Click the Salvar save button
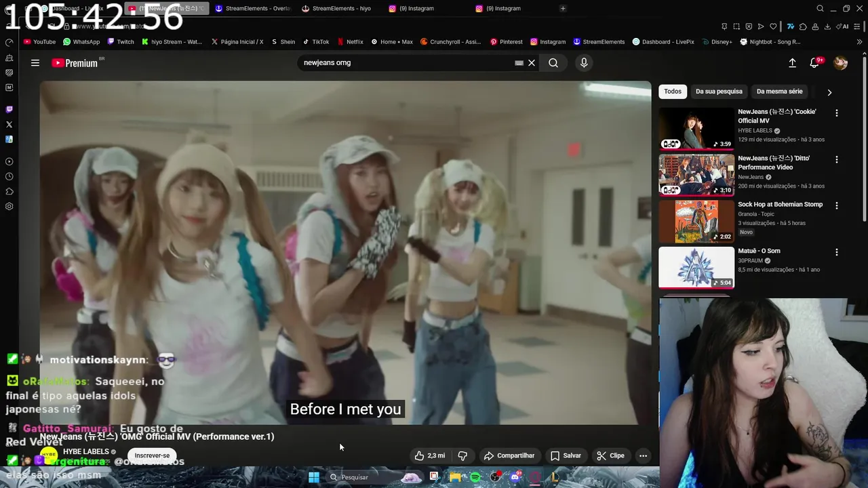Viewport: 868px width, 488px height. pos(566,455)
